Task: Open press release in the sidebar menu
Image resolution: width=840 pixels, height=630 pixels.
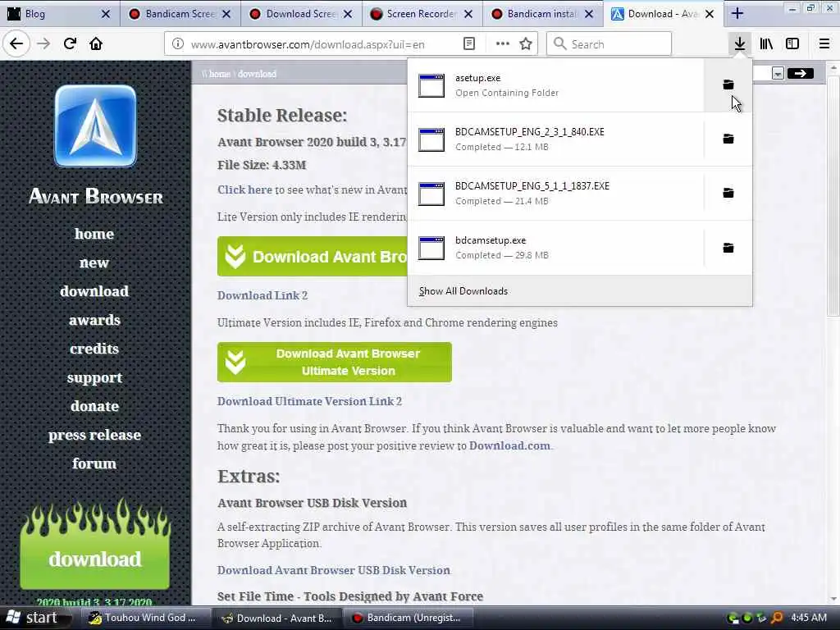Action: click(94, 435)
